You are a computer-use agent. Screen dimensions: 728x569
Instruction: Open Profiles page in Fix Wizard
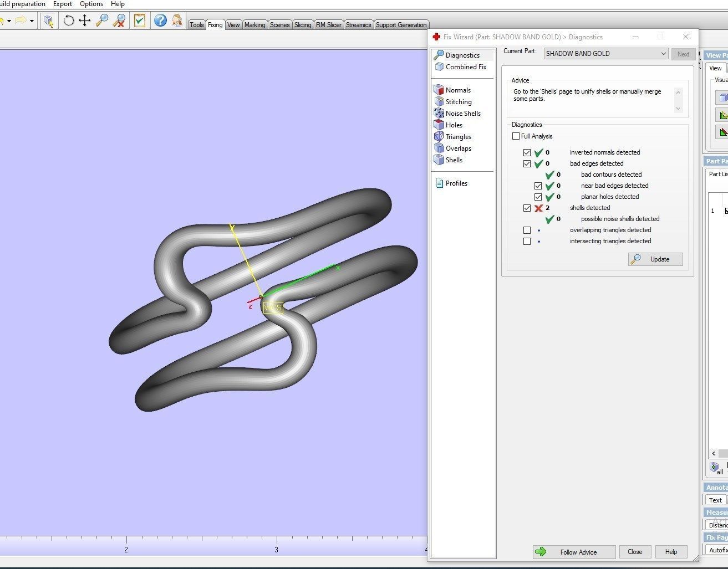pos(456,183)
